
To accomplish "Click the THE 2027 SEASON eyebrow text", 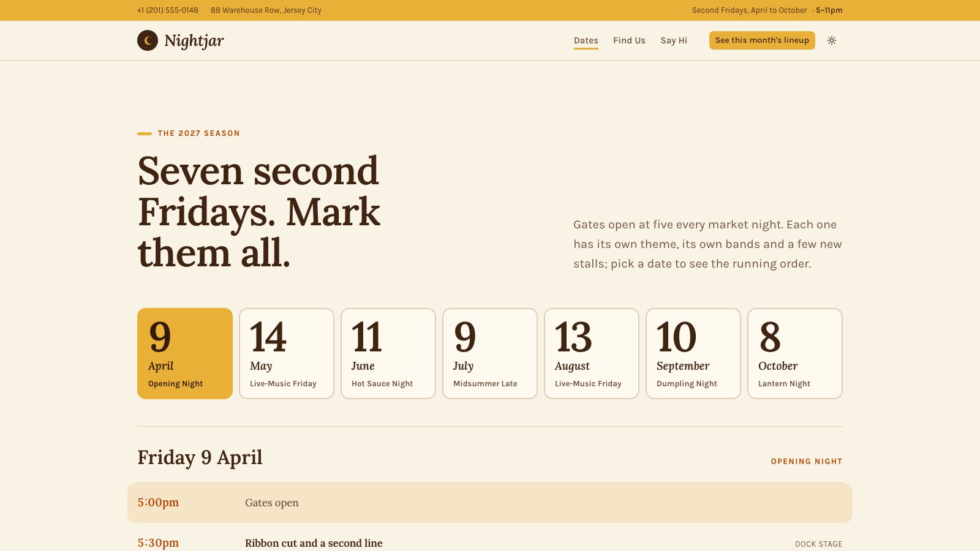I will click(x=199, y=133).
